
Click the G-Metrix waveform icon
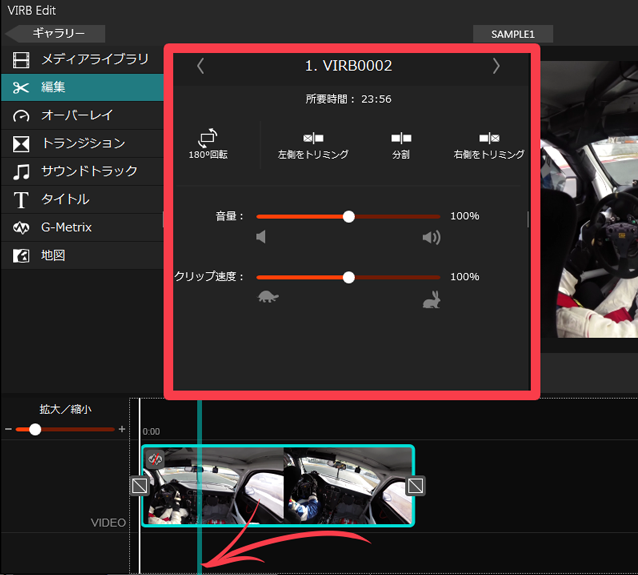pos(21,228)
